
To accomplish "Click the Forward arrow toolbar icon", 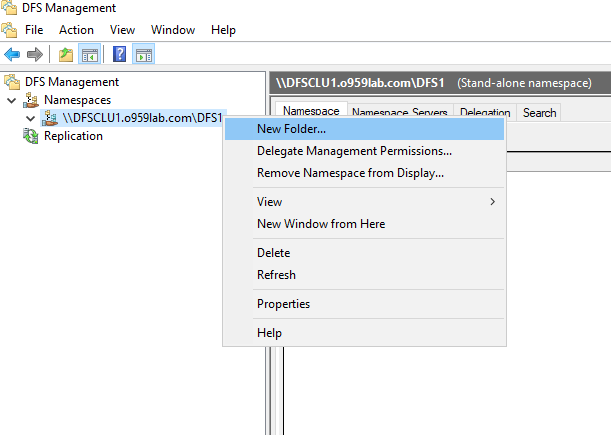I will [35, 54].
